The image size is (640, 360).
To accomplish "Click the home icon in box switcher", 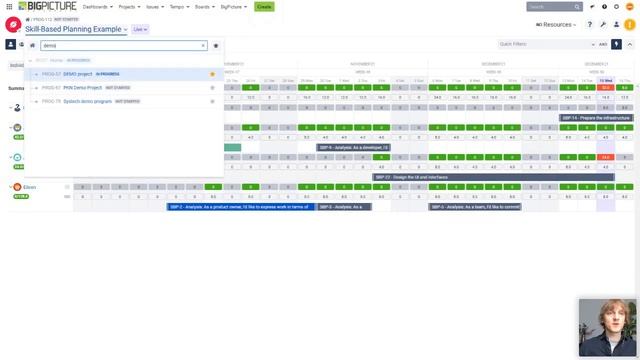I will tap(32, 45).
